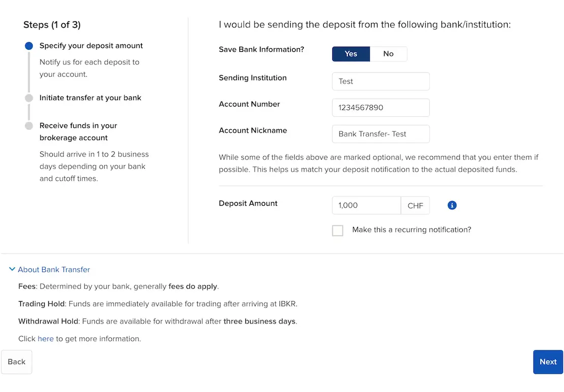Open the 'here' link for more information
564x392 pixels.
[46, 339]
